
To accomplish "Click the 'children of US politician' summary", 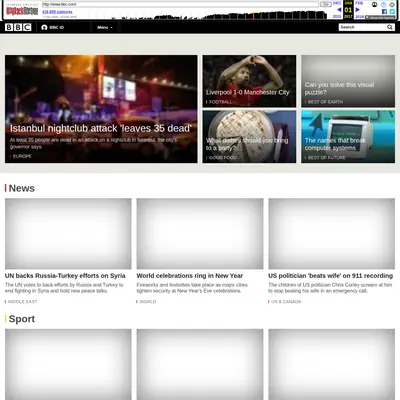I will 330,288.
